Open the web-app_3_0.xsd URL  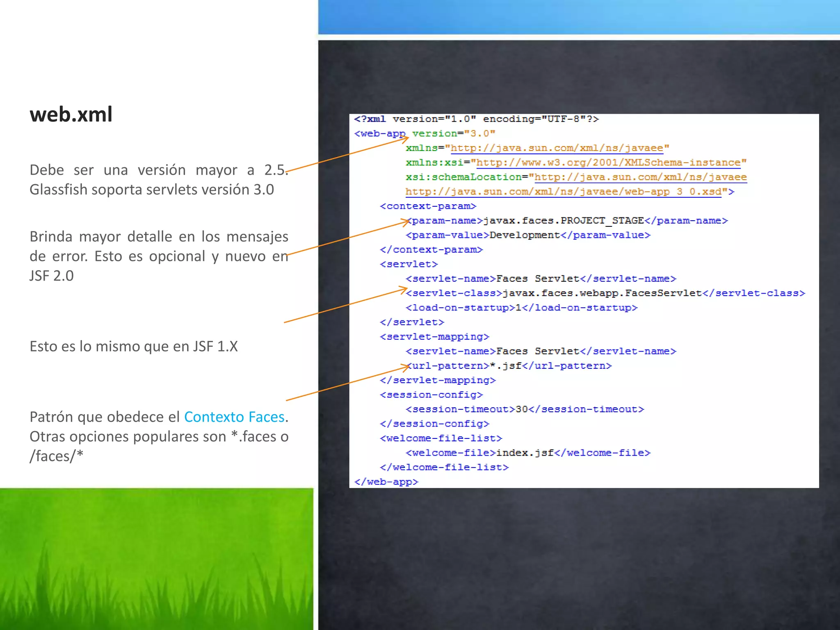564,192
